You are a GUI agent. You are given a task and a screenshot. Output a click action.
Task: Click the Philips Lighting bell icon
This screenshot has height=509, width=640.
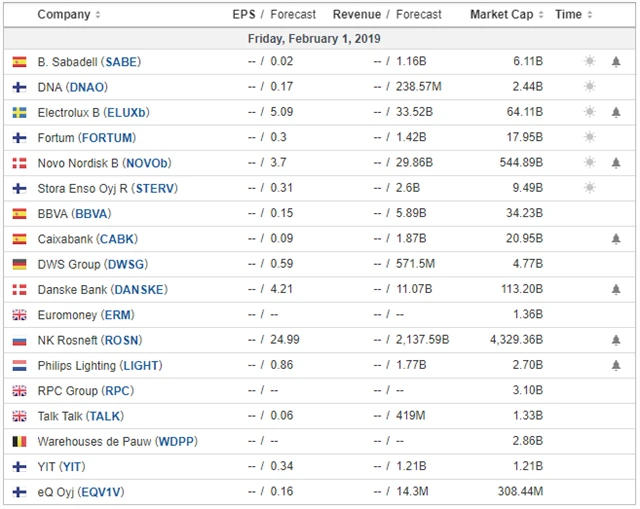pos(616,366)
